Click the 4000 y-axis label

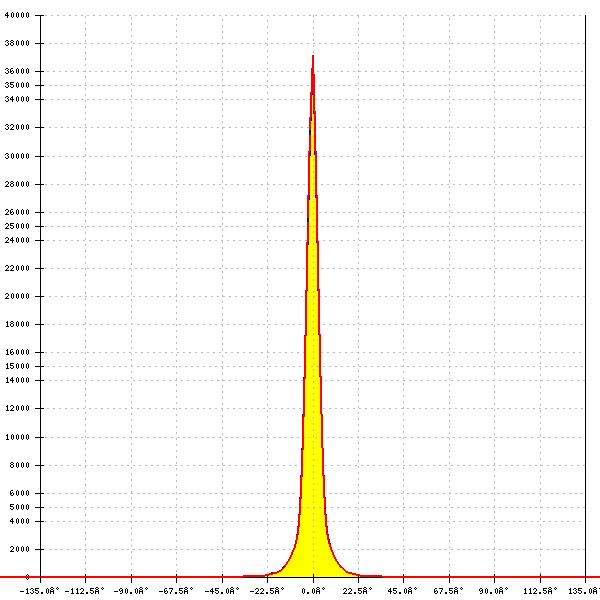(x=19, y=521)
